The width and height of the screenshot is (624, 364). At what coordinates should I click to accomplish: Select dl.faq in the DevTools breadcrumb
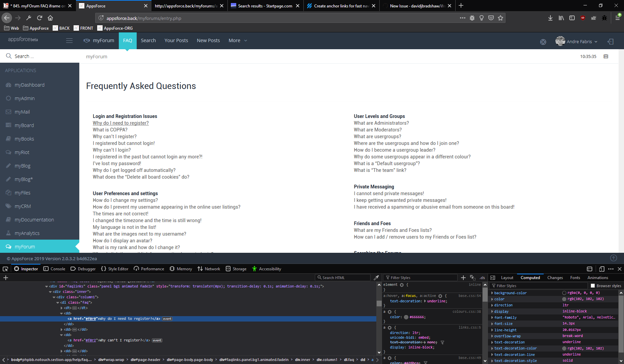pos(349,360)
